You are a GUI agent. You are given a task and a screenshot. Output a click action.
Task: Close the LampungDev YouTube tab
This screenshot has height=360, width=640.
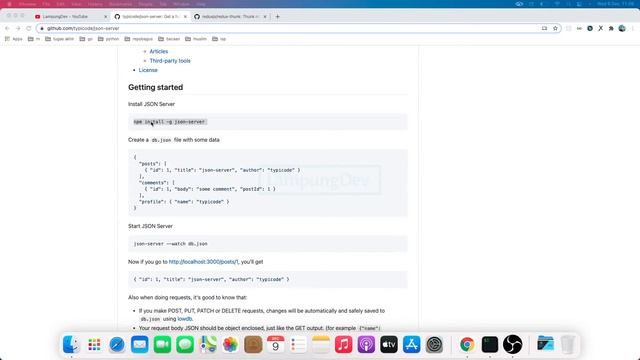105,17
